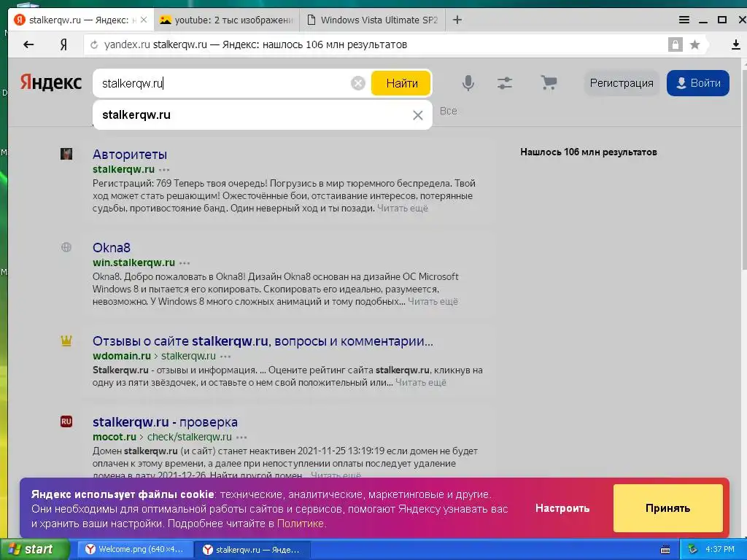
Task: Switch to the youtube images tab
Action: [x=228, y=20]
